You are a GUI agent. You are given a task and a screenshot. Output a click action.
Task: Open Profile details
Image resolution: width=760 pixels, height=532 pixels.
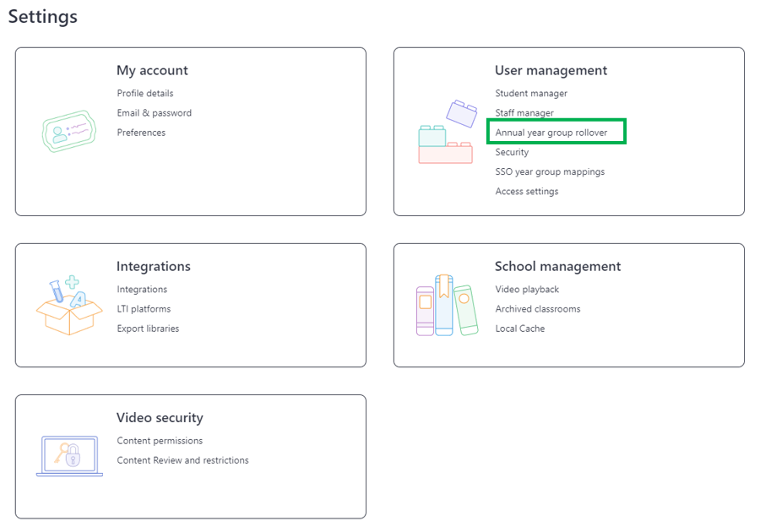(x=145, y=93)
